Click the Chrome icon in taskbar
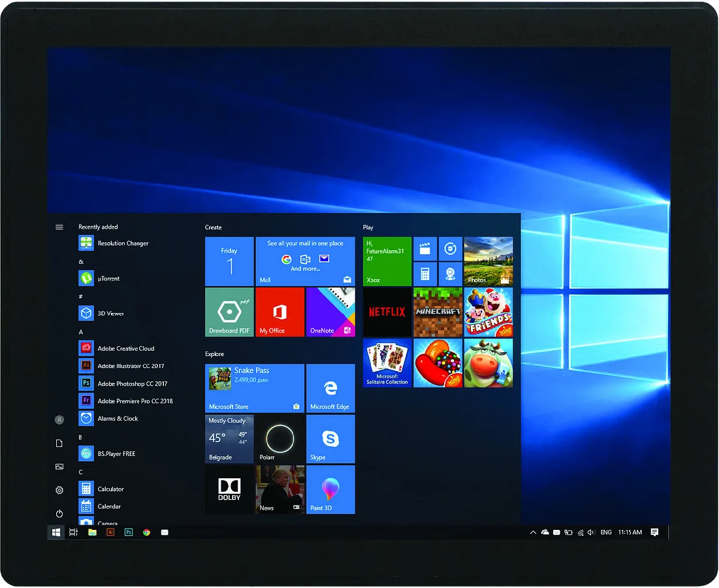Image resolution: width=719 pixels, height=588 pixels. point(146,532)
